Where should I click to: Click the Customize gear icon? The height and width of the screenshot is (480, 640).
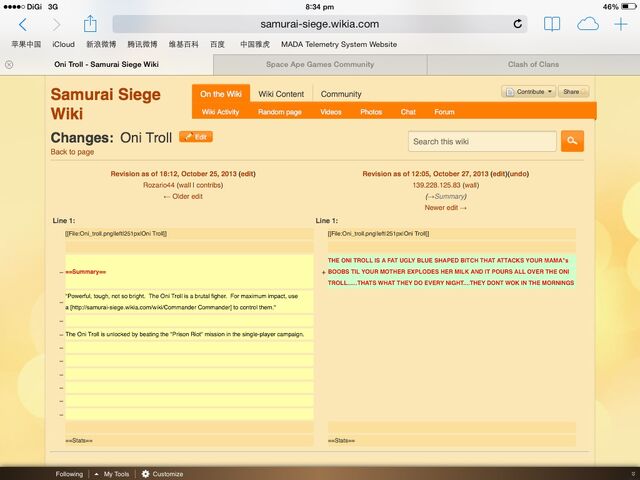(x=145, y=474)
